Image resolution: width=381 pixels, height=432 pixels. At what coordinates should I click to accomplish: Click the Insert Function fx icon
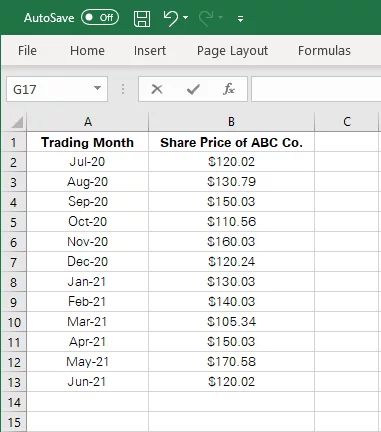[229, 89]
